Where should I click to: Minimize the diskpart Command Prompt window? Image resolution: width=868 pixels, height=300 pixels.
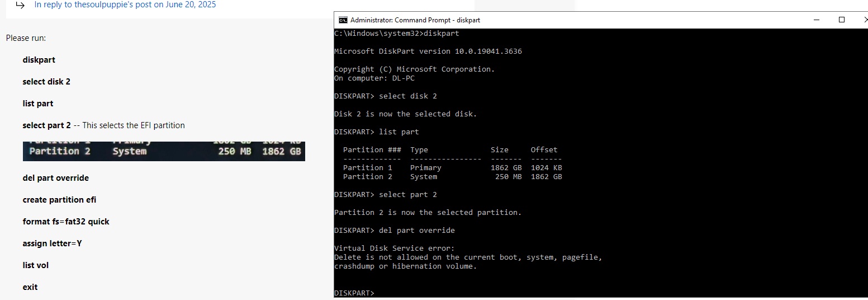(817, 20)
